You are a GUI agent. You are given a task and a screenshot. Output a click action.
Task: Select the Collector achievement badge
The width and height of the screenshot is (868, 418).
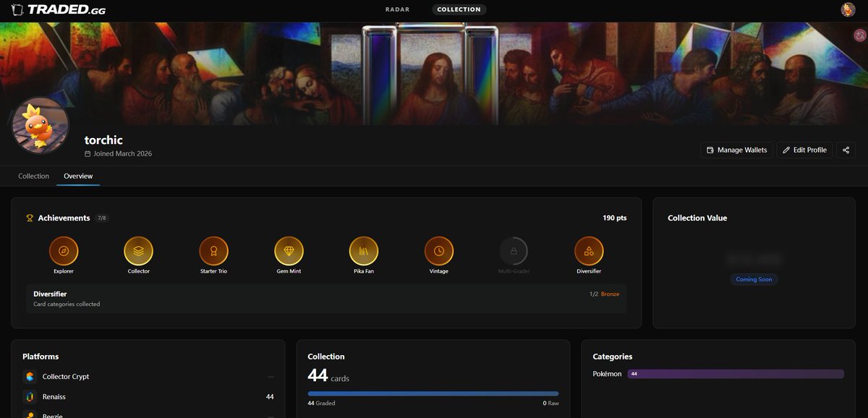click(x=138, y=251)
